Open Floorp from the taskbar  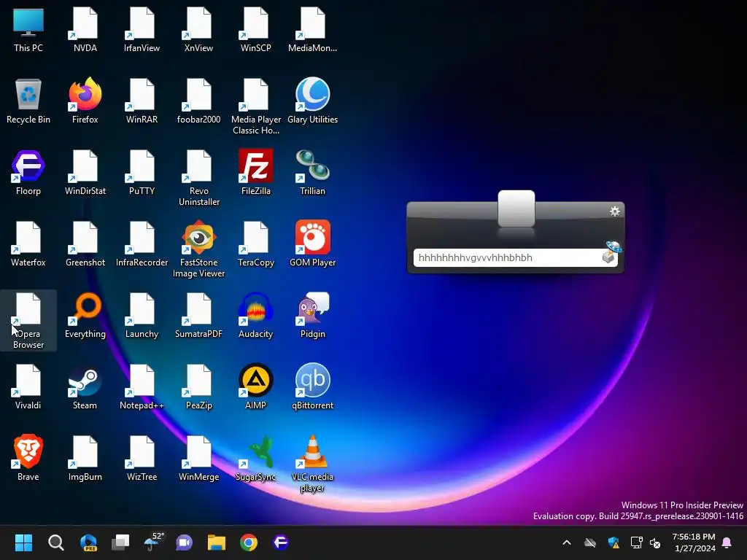click(x=281, y=542)
